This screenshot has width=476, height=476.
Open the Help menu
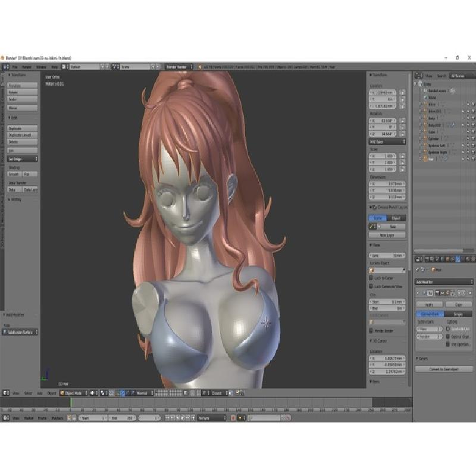(x=55, y=67)
